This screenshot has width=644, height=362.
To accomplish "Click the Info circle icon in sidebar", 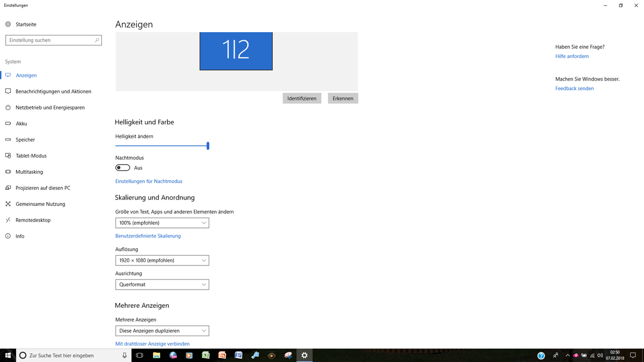I will [8, 236].
